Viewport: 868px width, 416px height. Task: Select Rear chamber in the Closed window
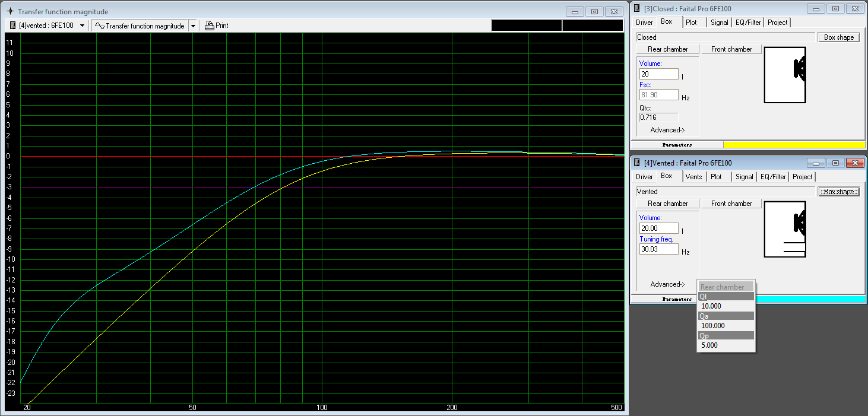(x=667, y=49)
